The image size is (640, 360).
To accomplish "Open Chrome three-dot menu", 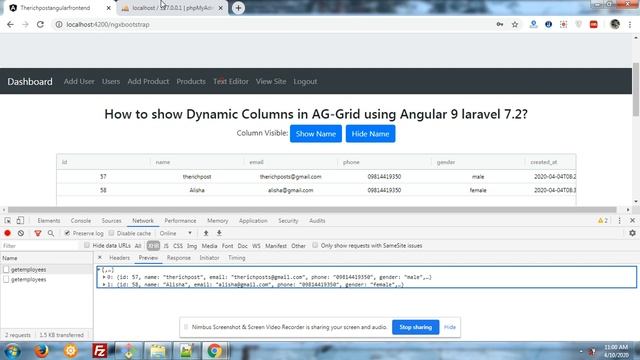I will point(630,24).
